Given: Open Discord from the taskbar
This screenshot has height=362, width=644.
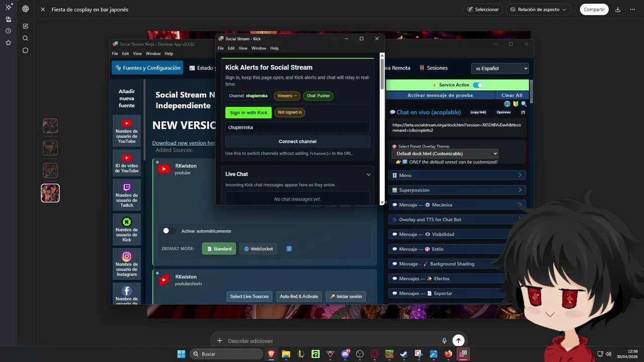Looking at the screenshot, I should (x=345, y=354).
